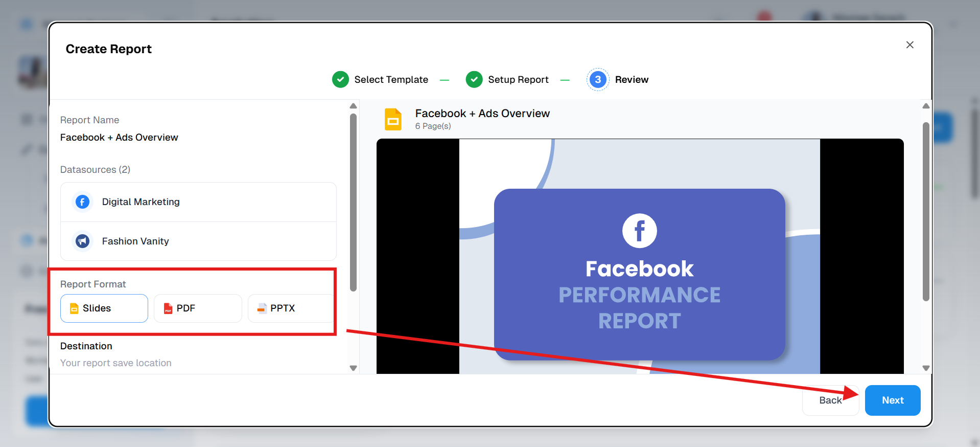Choose Slides report format

click(x=104, y=308)
